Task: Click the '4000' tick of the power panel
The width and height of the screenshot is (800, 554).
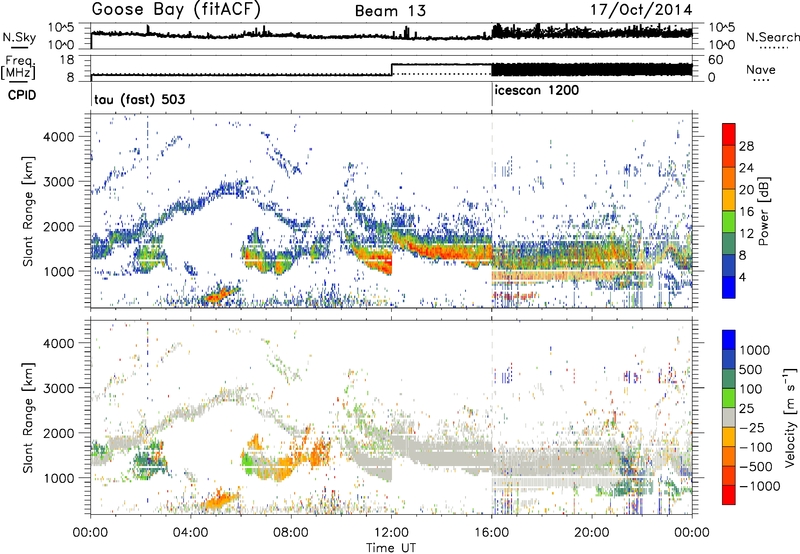Action: 58,137
